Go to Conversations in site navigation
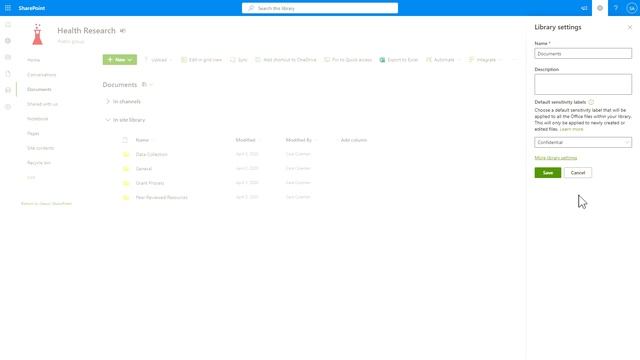This screenshot has height=360, width=640. 42,75
